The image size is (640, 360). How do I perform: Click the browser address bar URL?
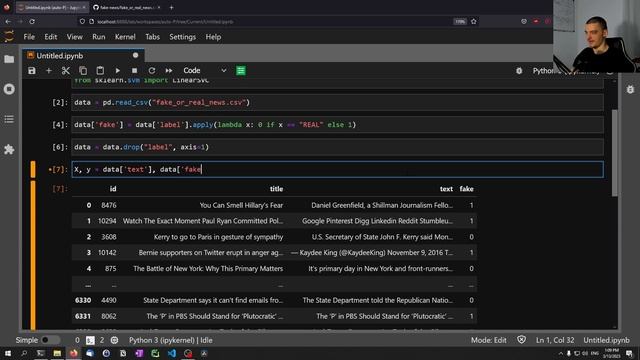165,22
